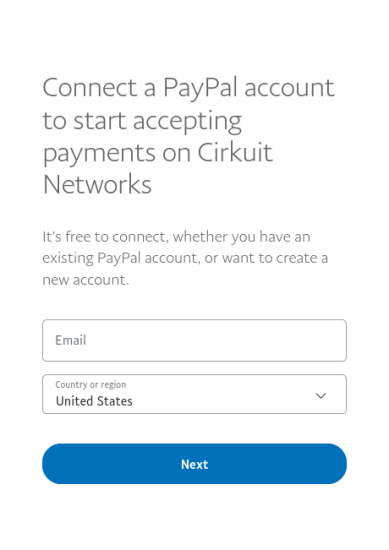Viewport: 389px width, 550px height.
Task: Click the blue Next button
Action: 194,464
